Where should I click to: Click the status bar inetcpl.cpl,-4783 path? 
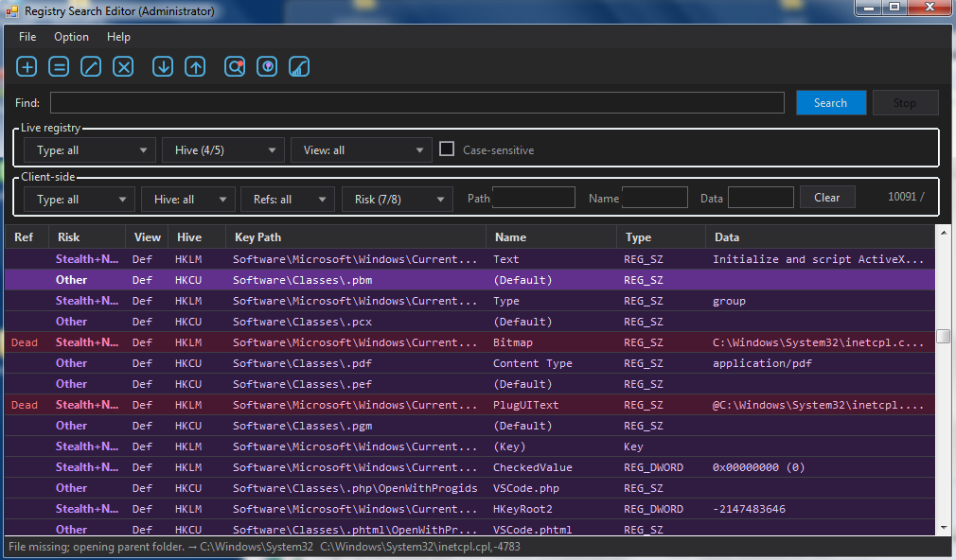tap(420, 547)
